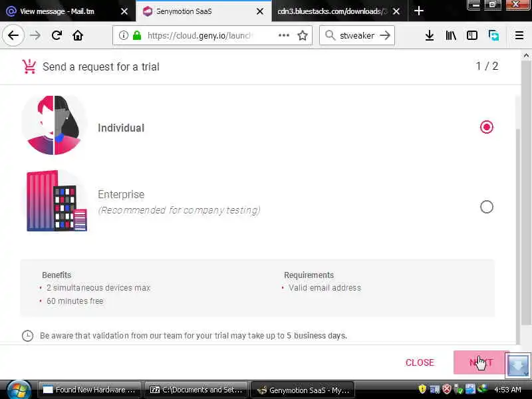Click the '1 / 2' step indicator

(487, 66)
